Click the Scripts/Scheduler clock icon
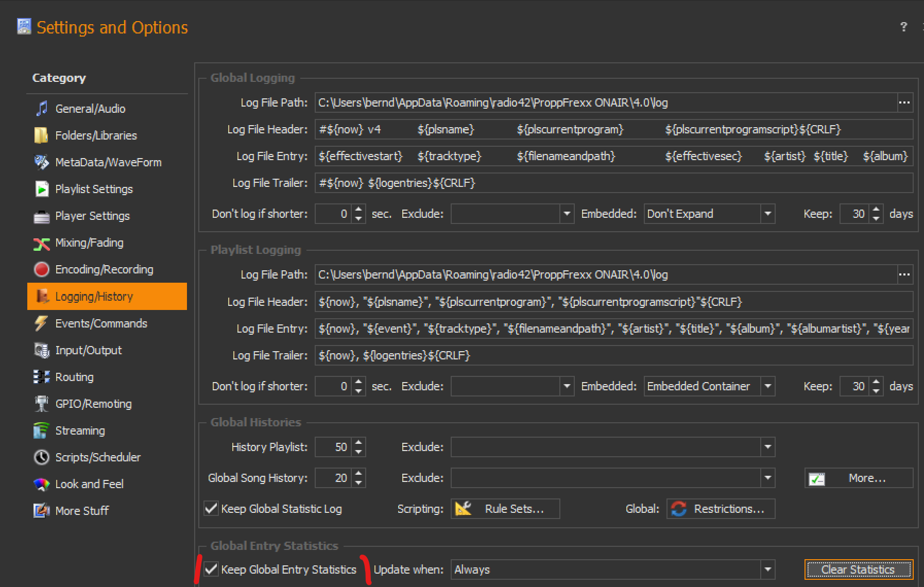The width and height of the screenshot is (924, 587). (x=41, y=457)
